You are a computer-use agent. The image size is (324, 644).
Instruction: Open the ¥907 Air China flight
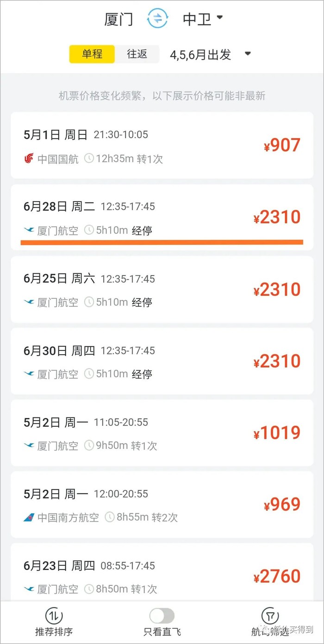(x=162, y=146)
